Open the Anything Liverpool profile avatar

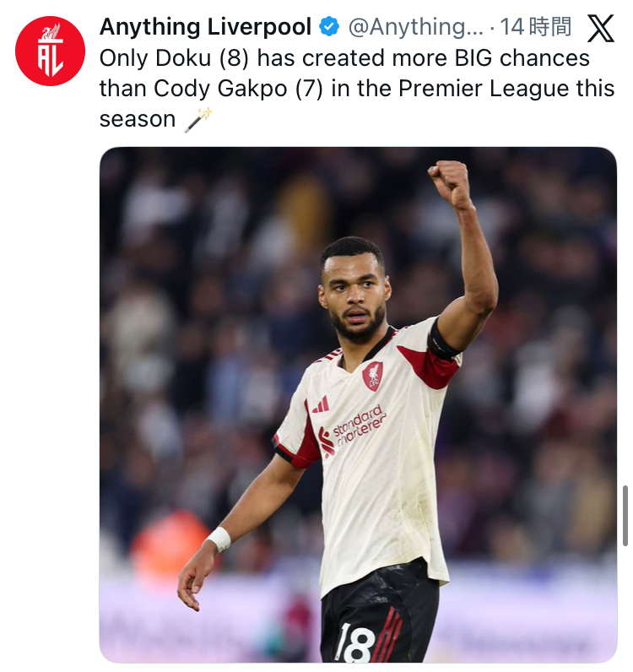pyautogui.click(x=50, y=51)
